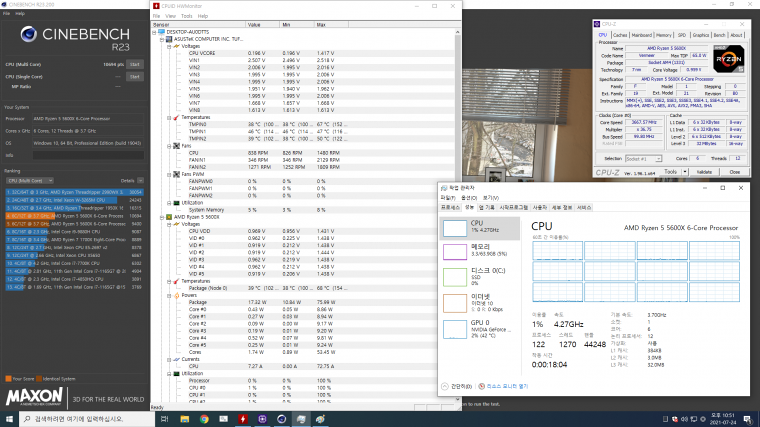Click the fewer details arrow icon in Task Manager
This screenshot has height=427, width=760.
[x=444, y=386]
